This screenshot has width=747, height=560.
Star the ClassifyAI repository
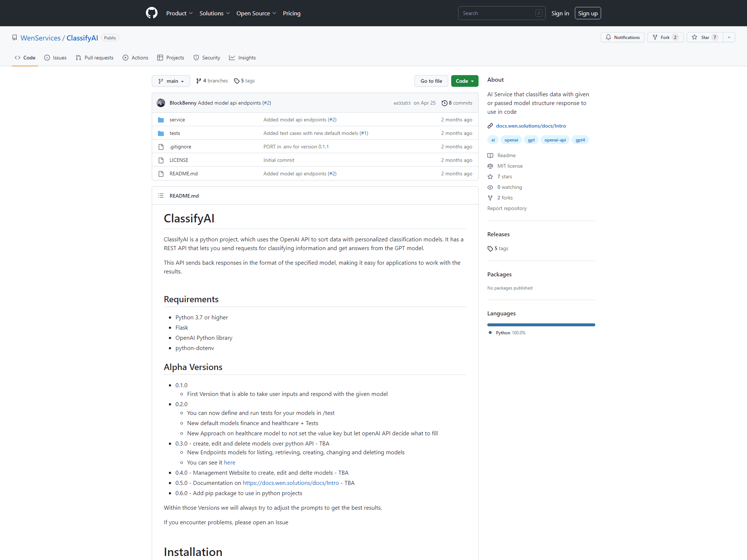coord(705,37)
